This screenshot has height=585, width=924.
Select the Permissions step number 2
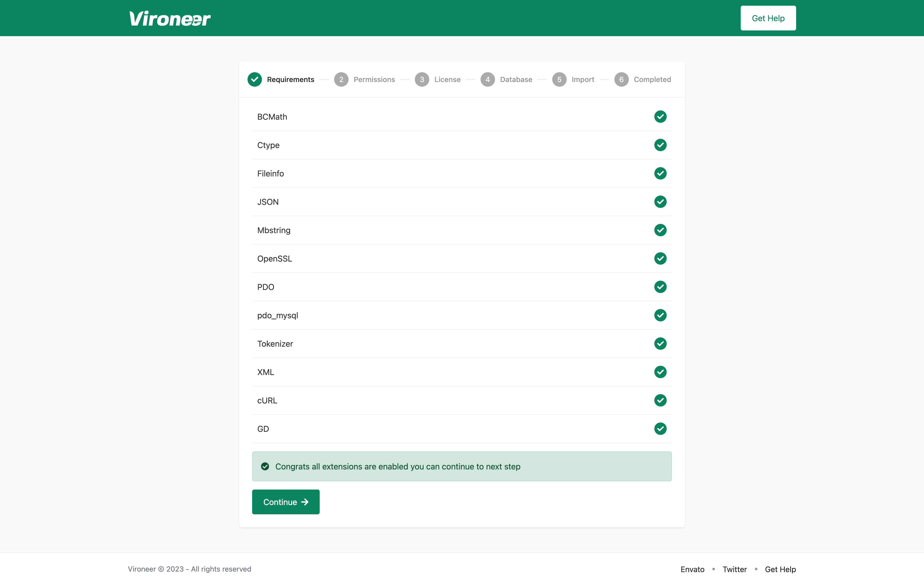(x=341, y=79)
